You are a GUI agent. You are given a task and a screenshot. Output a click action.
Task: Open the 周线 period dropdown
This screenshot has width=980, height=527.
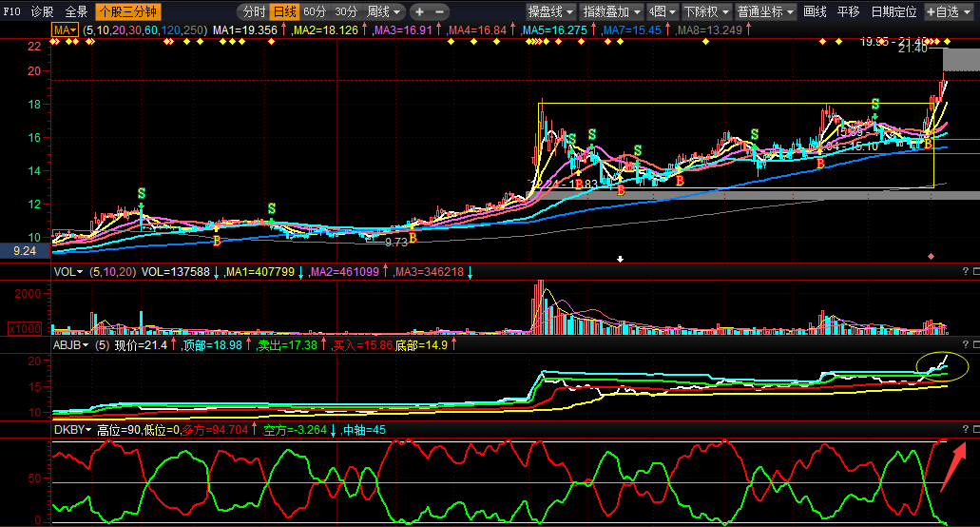click(x=383, y=12)
